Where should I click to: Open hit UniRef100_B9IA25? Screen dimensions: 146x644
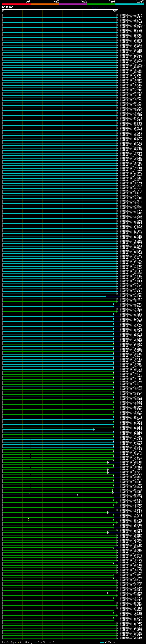tap(131, 30)
